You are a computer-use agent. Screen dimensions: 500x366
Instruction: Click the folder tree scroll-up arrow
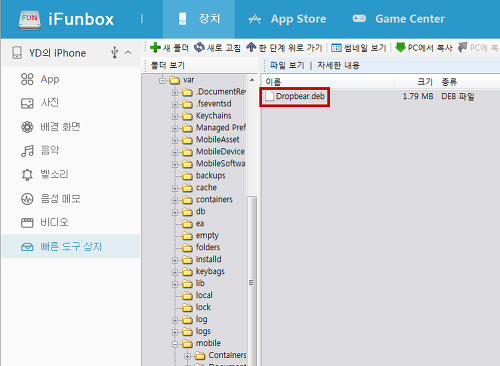point(252,80)
